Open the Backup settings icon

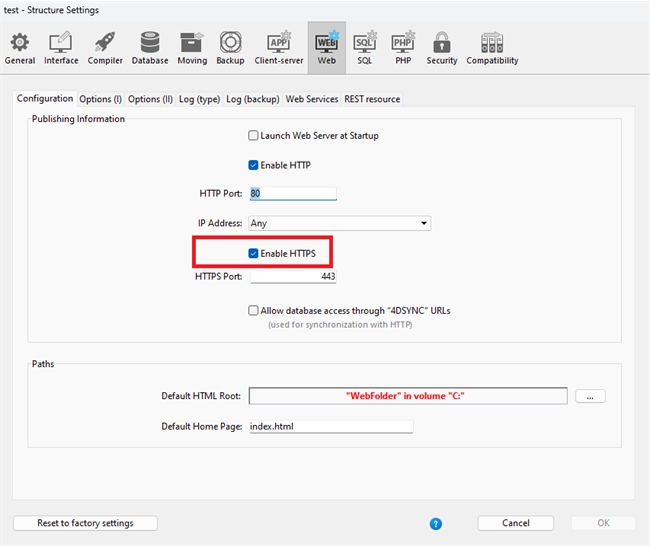coord(230,46)
